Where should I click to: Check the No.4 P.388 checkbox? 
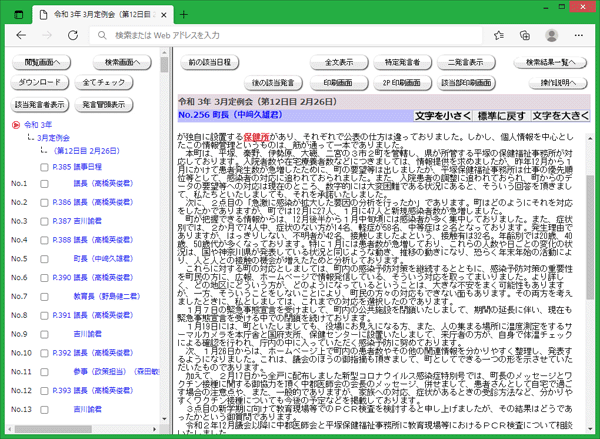coord(44,240)
